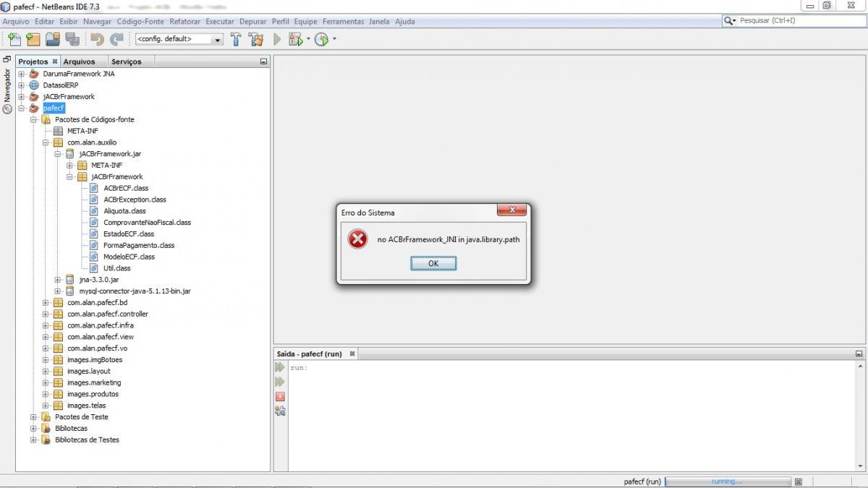Viewport: 868px width, 488px height.
Task: Select FormaPagamento.class file
Action: (x=139, y=245)
